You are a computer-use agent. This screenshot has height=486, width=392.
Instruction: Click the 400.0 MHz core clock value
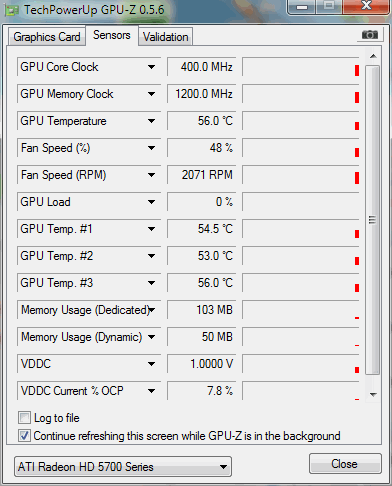pyautogui.click(x=202, y=67)
